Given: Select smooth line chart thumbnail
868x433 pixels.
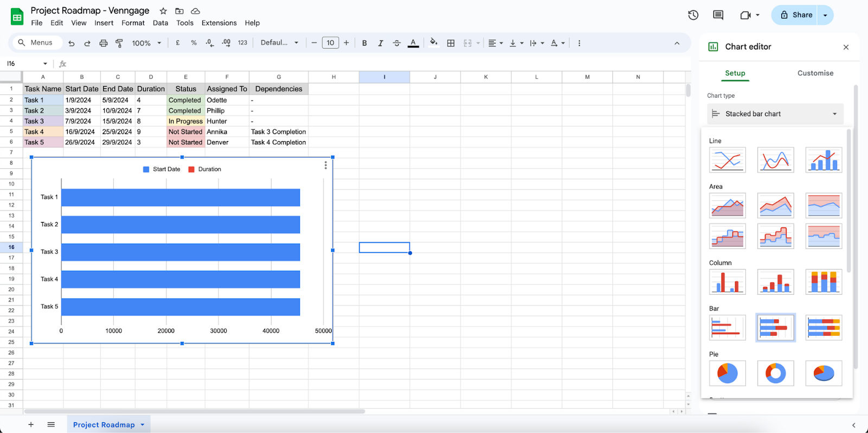Looking at the screenshot, I should click(x=775, y=160).
